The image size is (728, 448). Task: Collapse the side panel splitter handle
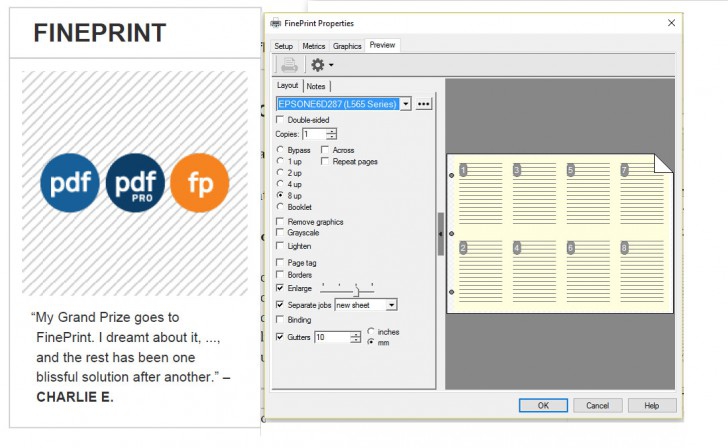(x=440, y=234)
